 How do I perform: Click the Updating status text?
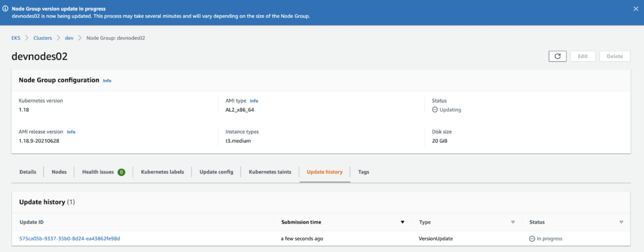click(450, 110)
